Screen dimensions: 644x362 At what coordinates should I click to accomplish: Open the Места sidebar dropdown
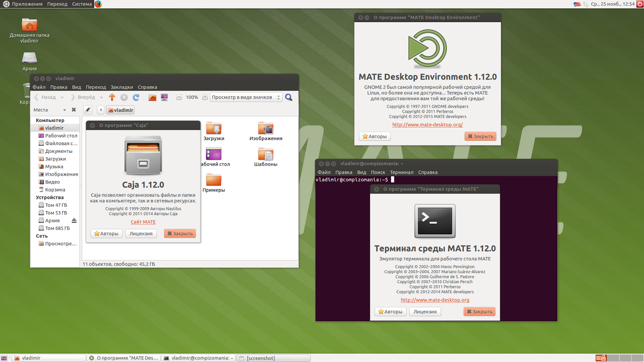pos(50,109)
